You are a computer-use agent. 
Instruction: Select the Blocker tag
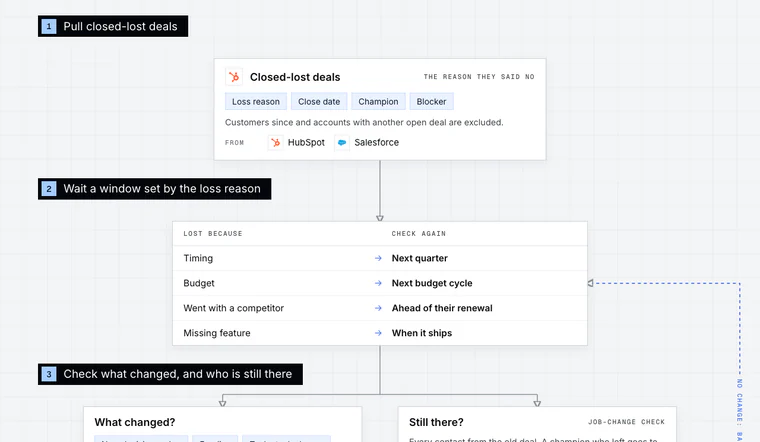(x=431, y=102)
